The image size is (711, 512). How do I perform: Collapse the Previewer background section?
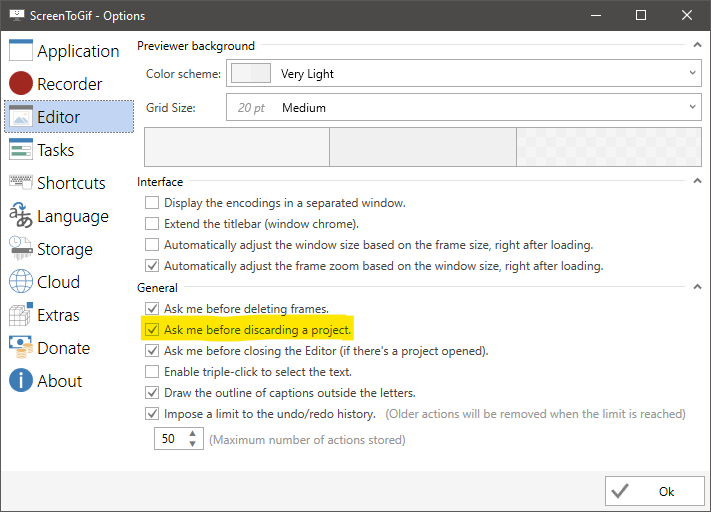coord(697,45)
